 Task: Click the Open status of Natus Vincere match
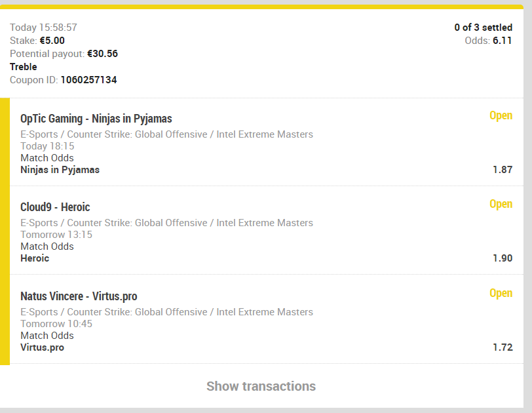click(x=501, y=293)
